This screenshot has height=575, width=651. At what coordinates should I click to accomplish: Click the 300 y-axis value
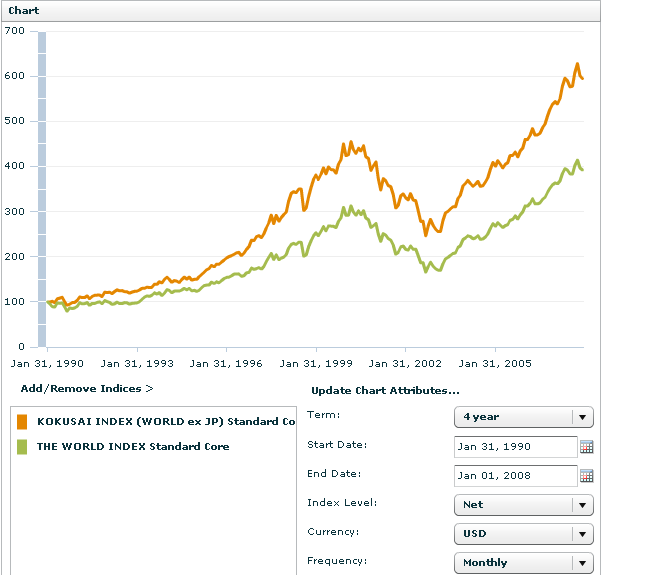click(x=15, y=211)
